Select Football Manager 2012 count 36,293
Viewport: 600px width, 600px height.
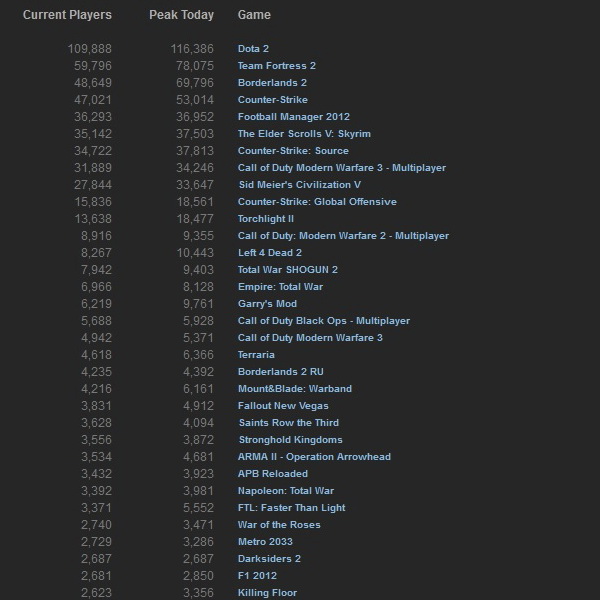[93, 117]
